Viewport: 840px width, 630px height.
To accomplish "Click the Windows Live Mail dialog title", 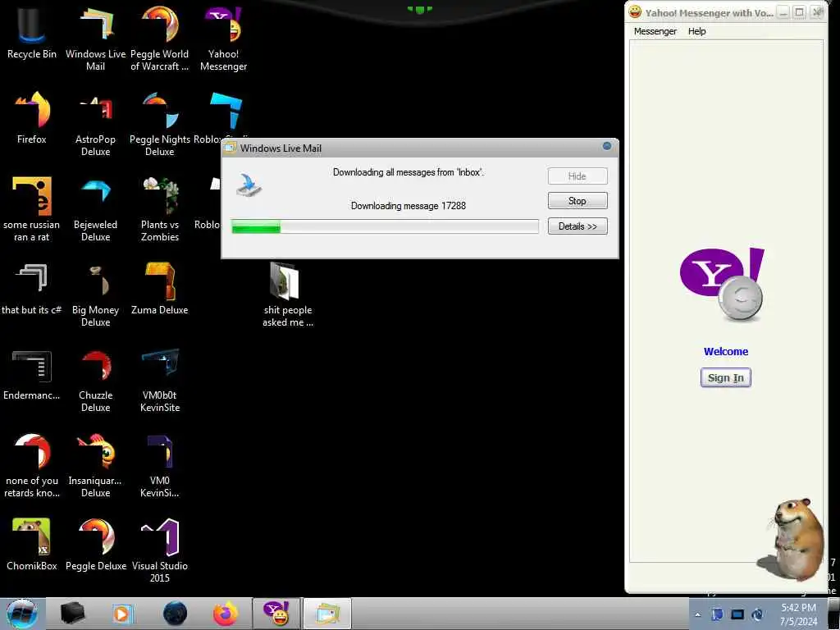I will click(x=281, y=148).
